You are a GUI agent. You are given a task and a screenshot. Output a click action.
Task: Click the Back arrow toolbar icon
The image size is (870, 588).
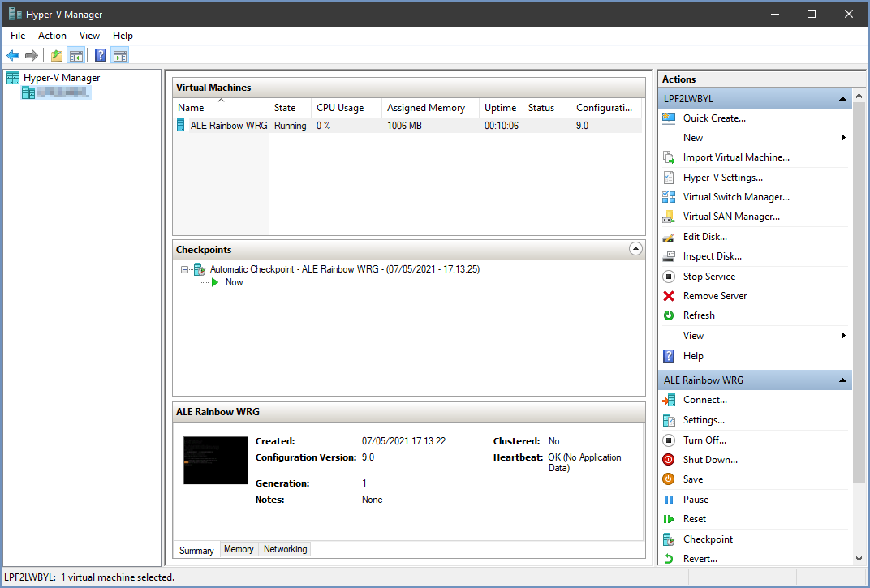pyautogui.click(x=13, y=55)
